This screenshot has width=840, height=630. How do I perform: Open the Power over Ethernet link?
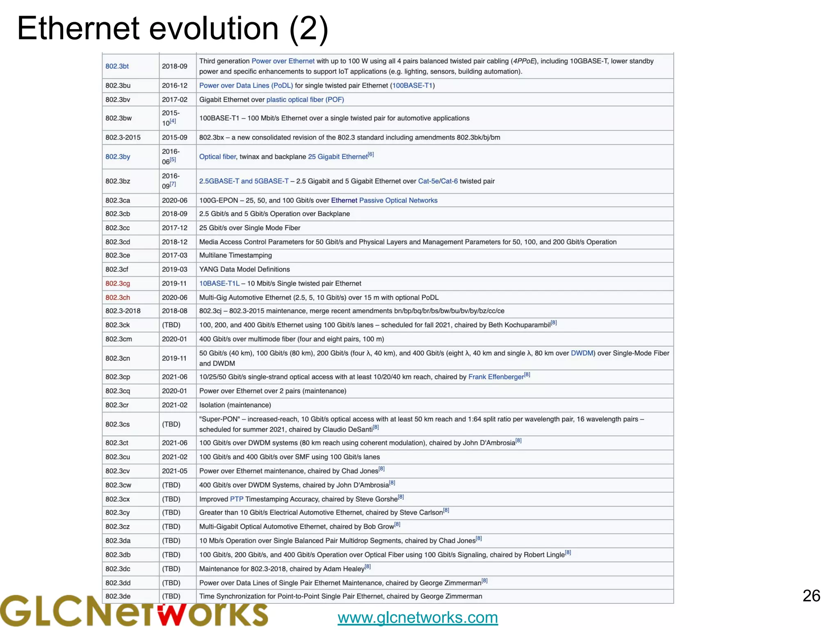point(283,61)
